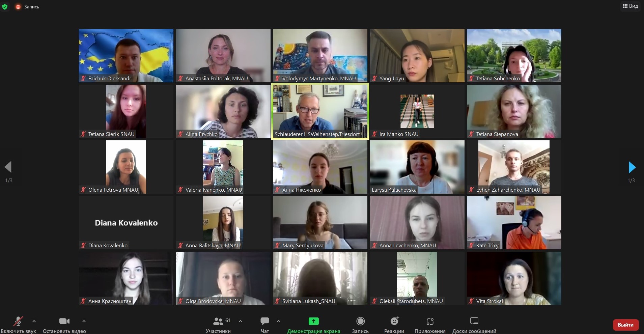The image size is (644, 334).
Task: Select Schlauderer HSWeihenstep.Triesdorf active speaker tile
Action: click(320, 111)
